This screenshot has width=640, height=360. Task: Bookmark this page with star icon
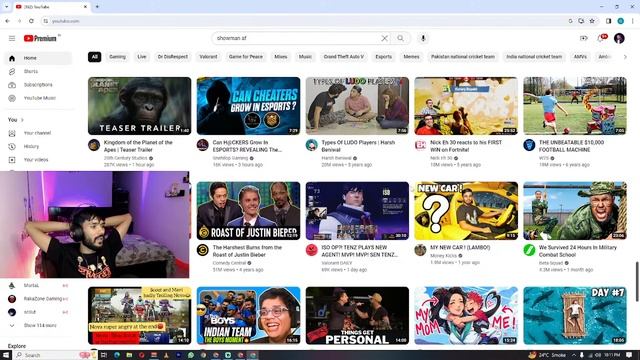point(592,21)
